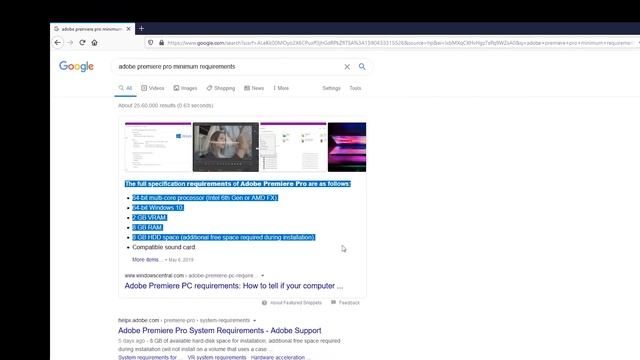Open 'Adobe Premiere PC requirements' result
Screen dimensions: 640x360
(234, 286)
